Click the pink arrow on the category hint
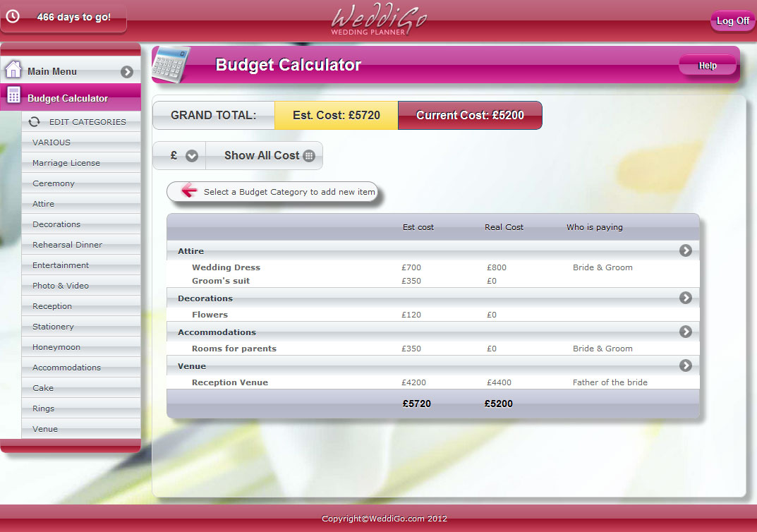 pos(189,191)
